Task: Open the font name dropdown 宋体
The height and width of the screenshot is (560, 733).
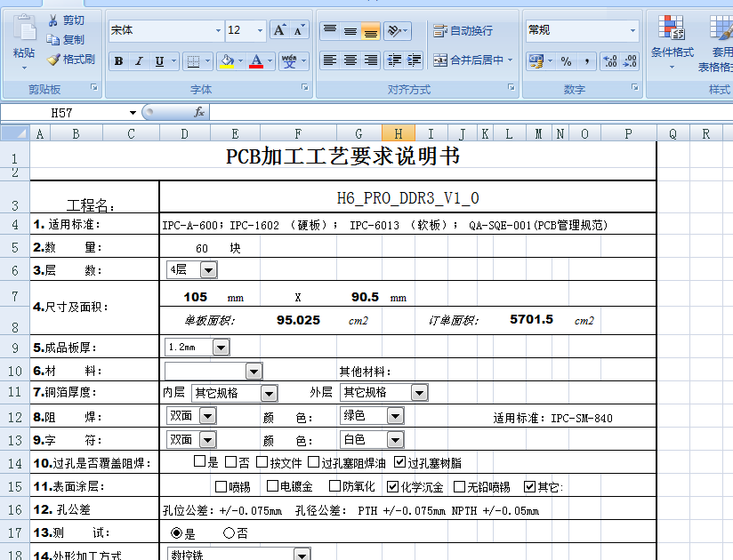Action: (218, 30)
